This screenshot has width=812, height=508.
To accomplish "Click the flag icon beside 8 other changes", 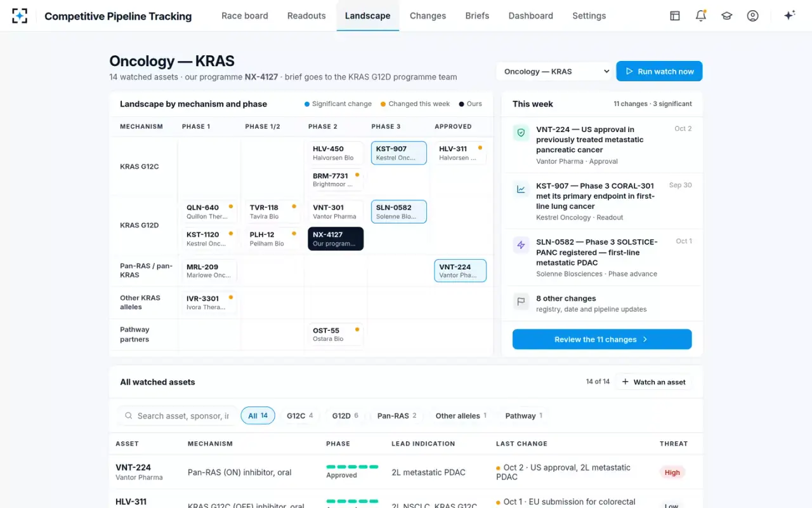I will coord(521,302).
